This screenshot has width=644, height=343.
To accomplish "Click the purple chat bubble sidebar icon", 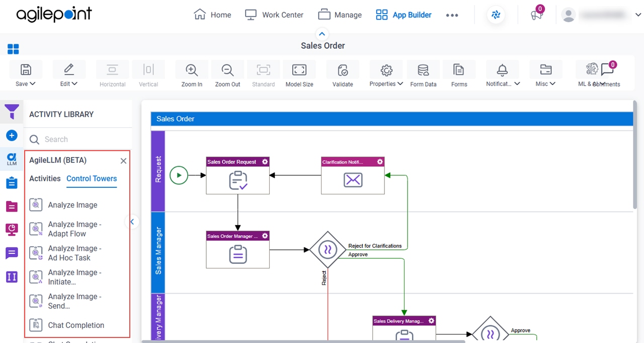I will click(12, 253).
